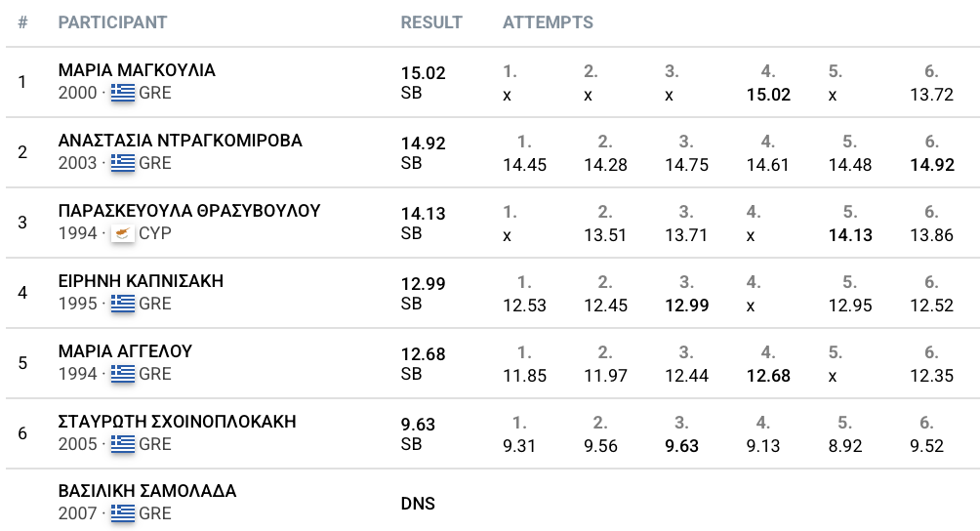Screen dimensions: 980x531
Task: Click the Greek flag beside ΕΙΡΗΝΗ ΚΑΠΝΙΣΑΚΗ
Action: pyautogui.click(x=123, y=304)
